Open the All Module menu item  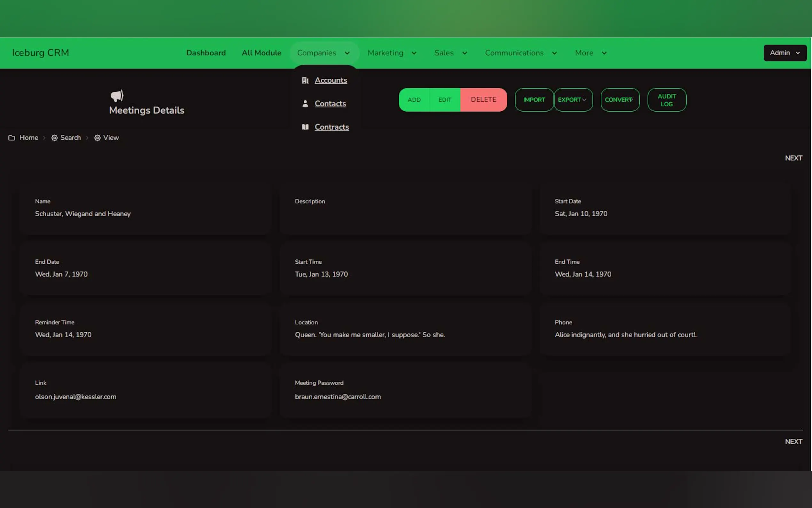[x=261, y=53]
